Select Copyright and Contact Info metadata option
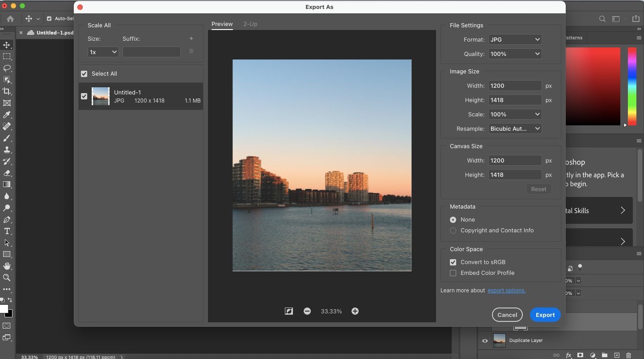644x359 pixels. (x=453, y=231)
